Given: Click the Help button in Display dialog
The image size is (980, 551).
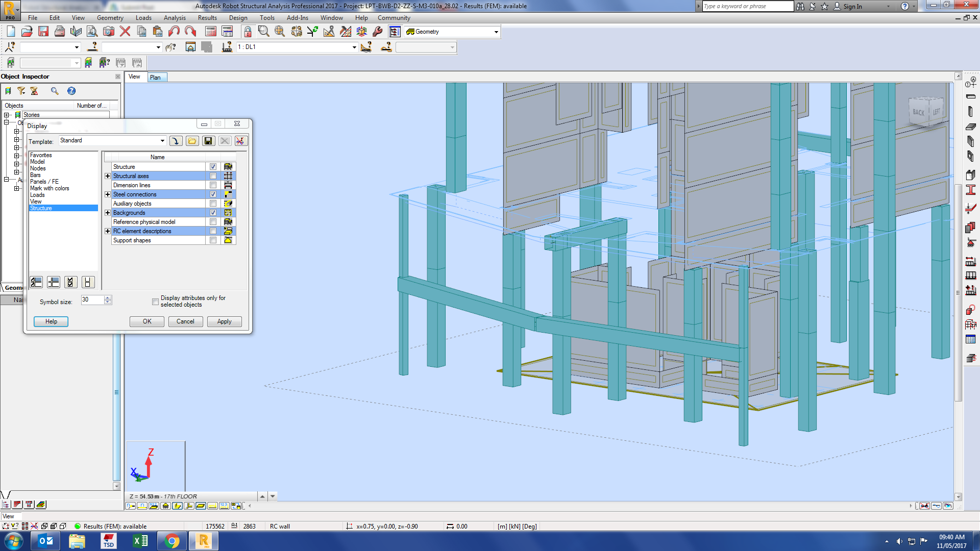Looking at the screenshot, I should [x=51, y=321].
